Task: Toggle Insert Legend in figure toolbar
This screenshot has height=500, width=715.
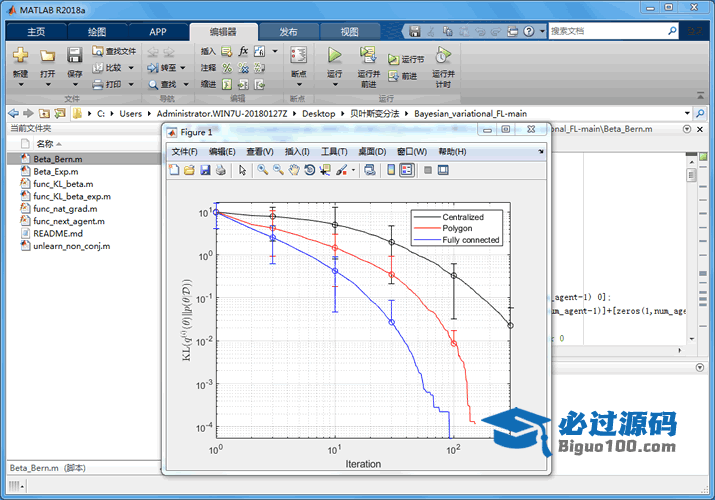Action: point(407,170)
